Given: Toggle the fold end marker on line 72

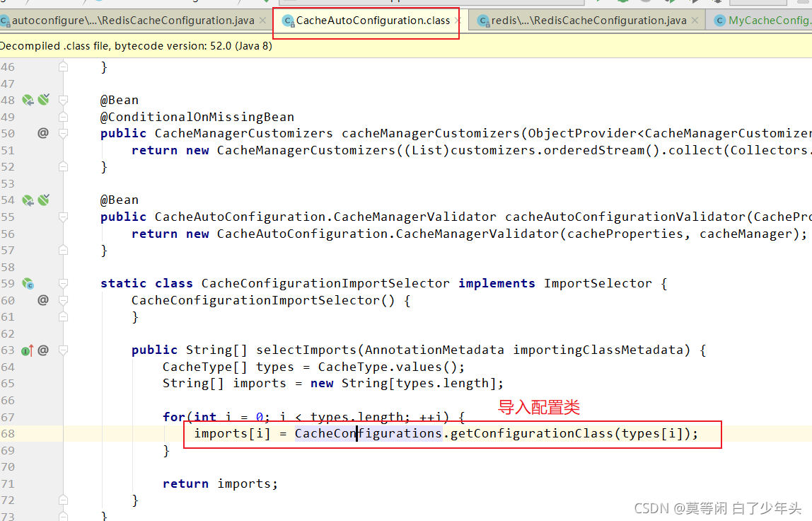Looking at the screenshot, I should coord(63,500).
